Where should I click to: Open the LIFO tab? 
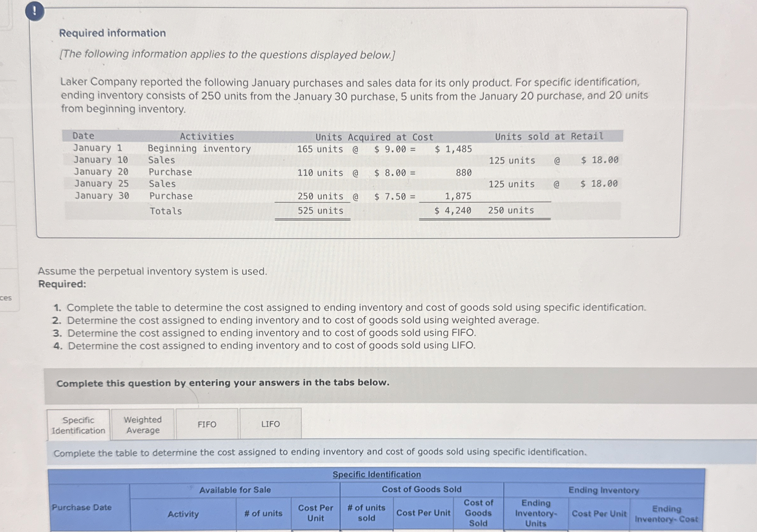tap(270, 424)
